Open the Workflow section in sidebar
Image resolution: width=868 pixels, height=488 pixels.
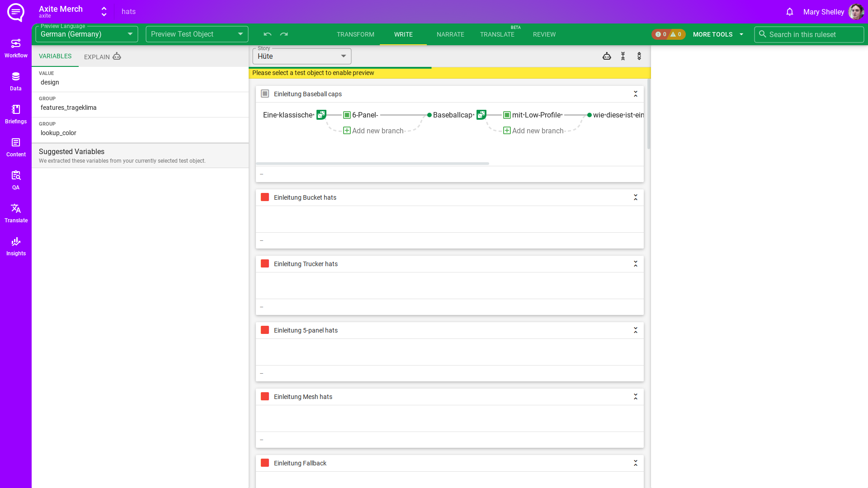tap(16, 48)
